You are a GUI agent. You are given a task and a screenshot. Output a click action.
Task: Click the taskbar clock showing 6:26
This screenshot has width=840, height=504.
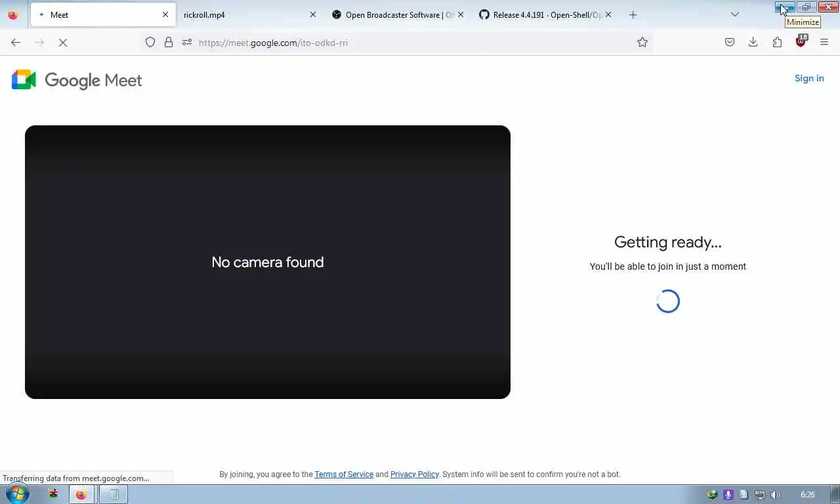pyautogui.click(x=808, y=495)
